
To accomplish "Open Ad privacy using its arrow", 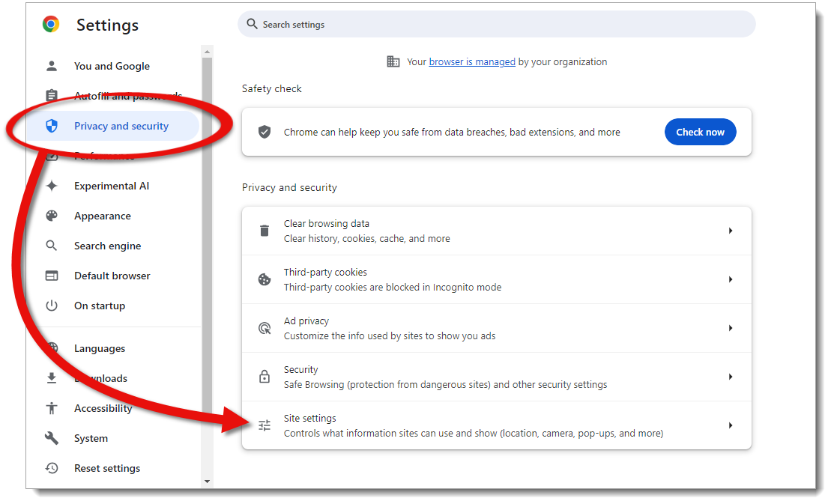I will (731, 328).
